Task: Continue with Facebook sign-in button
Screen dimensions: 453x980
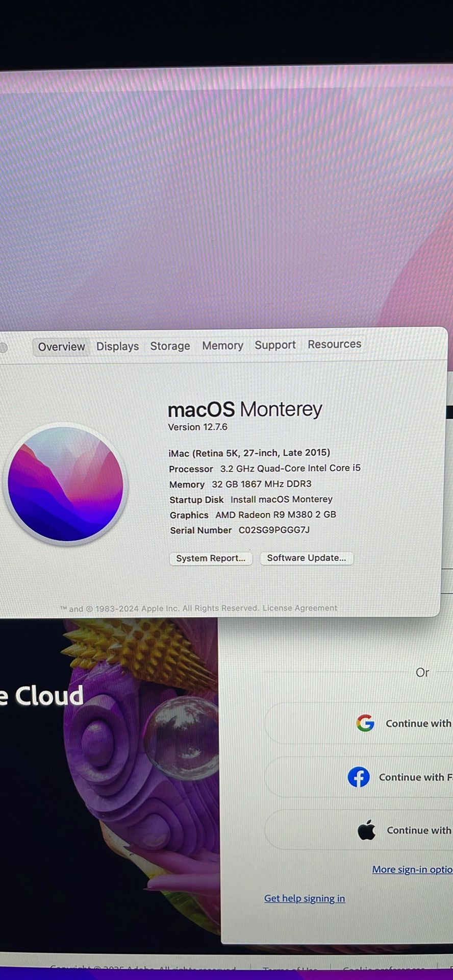Action: click(x=359, y=777)
